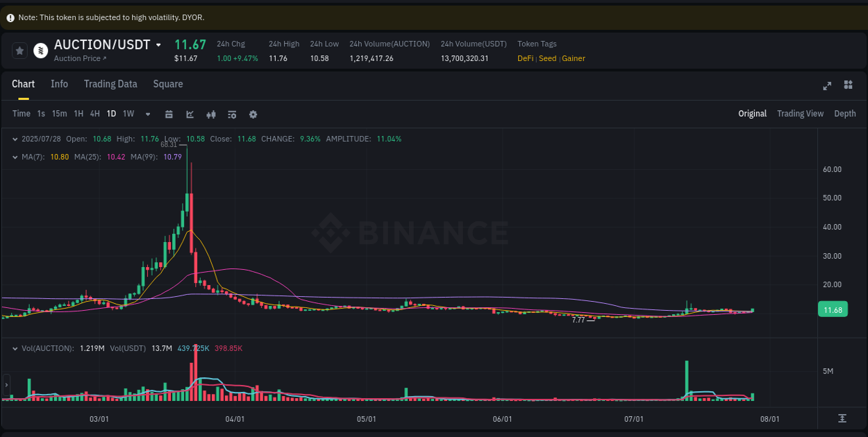Switch chart to Trading View mode
The width and height of the screenshot is (868, 437).
[800, 113]
